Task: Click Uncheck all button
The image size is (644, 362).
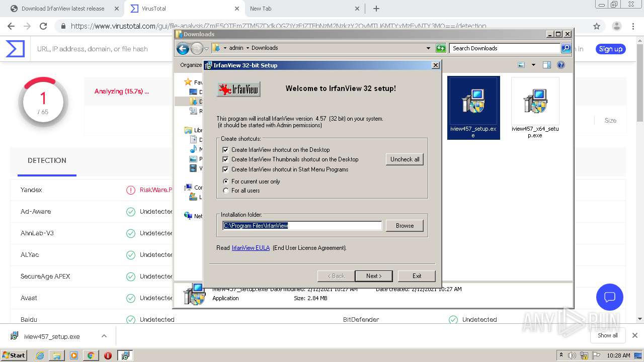Action: click(x=405, y=159)
